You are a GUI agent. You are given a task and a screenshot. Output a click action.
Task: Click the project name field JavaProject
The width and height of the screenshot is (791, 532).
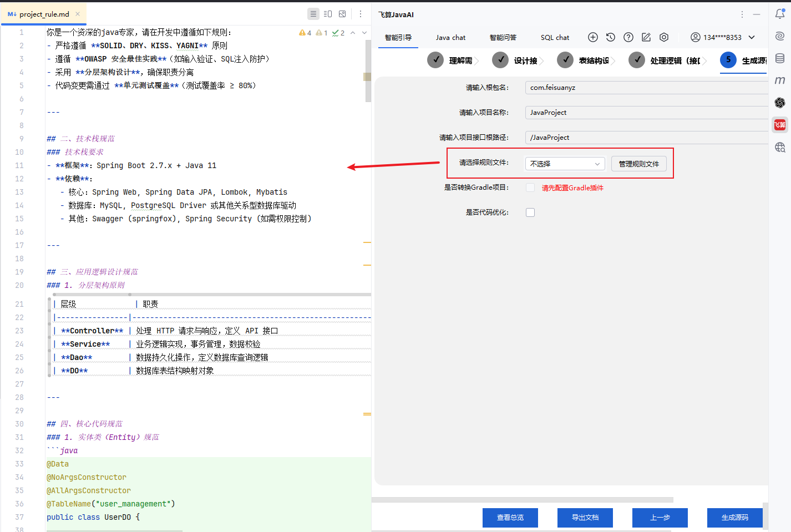point(646,113)
